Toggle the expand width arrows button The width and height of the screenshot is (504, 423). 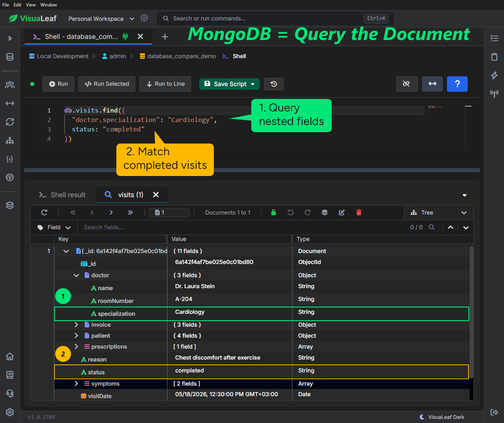[x=432, y=84]
